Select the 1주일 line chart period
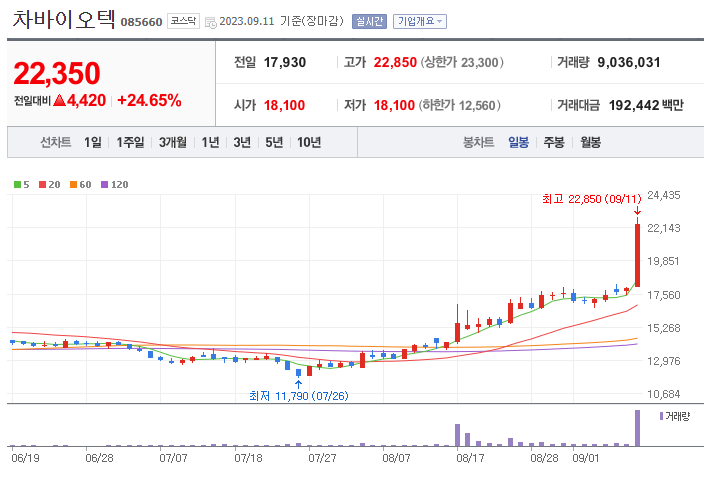This screenshot has height=482, width=704. pos(130,142)
